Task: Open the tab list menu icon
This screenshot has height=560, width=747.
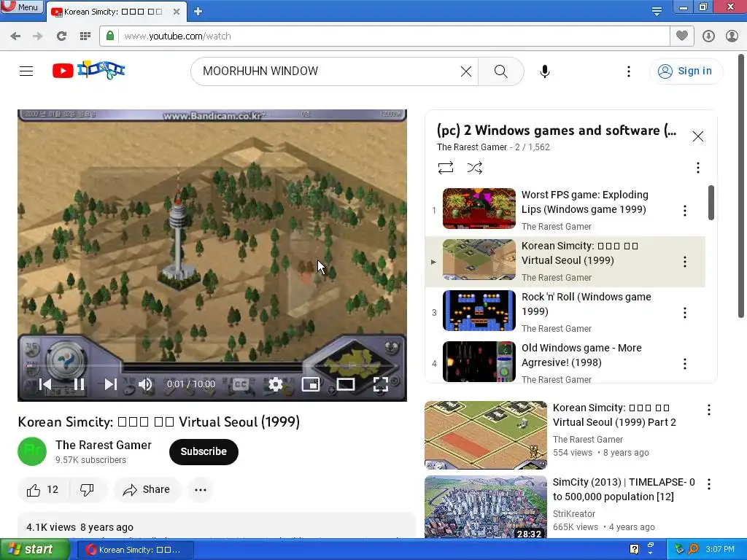Action: coord(657,12)
